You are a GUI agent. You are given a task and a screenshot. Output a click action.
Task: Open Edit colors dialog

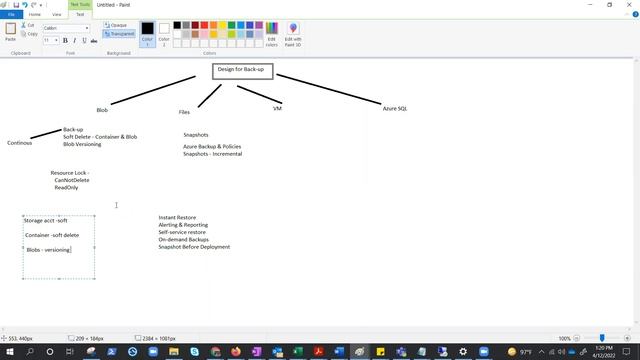271,34
